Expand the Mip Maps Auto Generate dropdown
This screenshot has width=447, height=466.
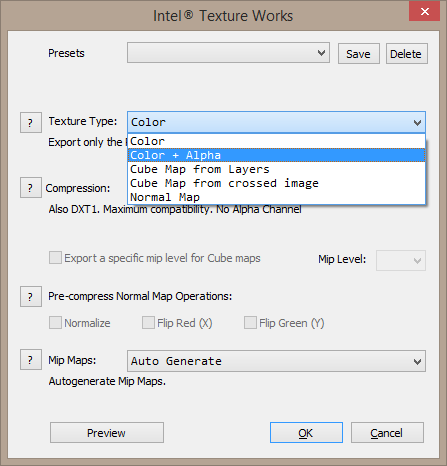click(276, 361)
